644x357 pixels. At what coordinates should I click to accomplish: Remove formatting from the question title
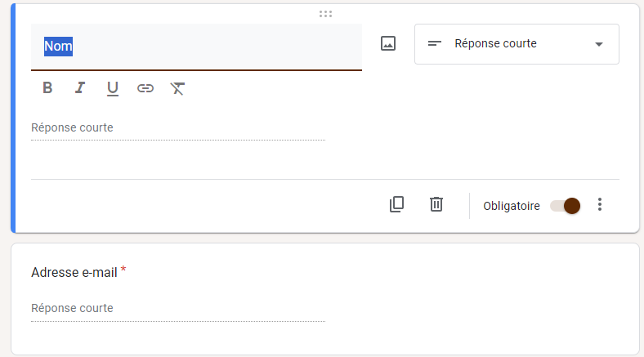(177, 88)
